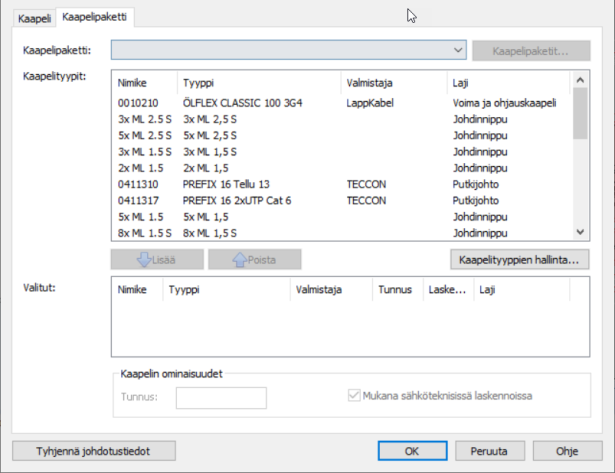Open the Kaapelipaketti dropdown list
Viewport: 615px width, 473px height.
pyautogui.click(x=458, y=49)
